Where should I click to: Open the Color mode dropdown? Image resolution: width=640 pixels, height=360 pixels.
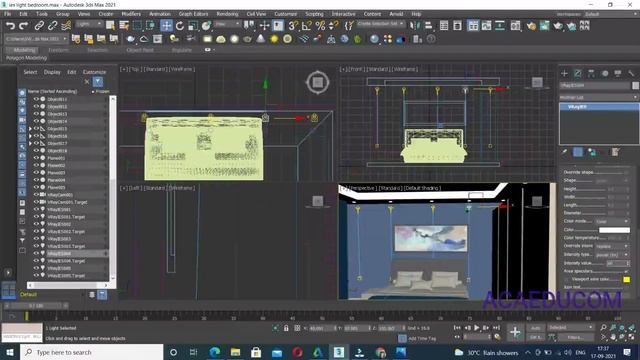pyautogui.click(x=611, y=221)
